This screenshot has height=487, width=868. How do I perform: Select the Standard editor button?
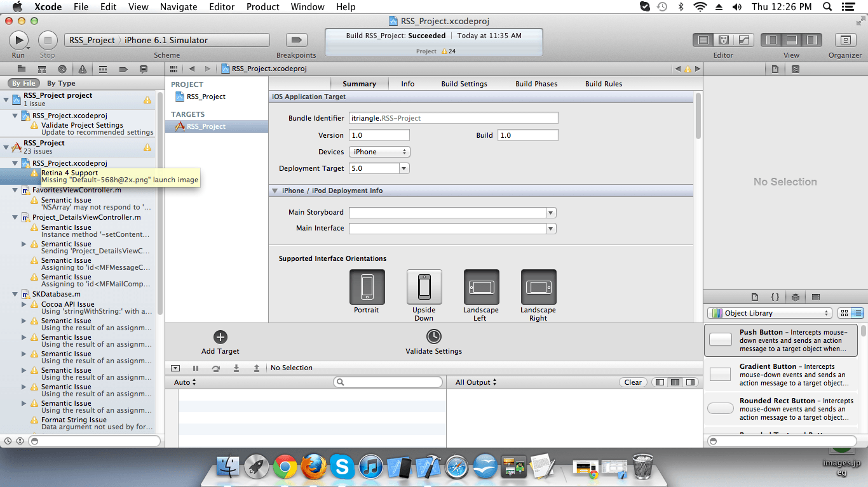coord(703,40)
